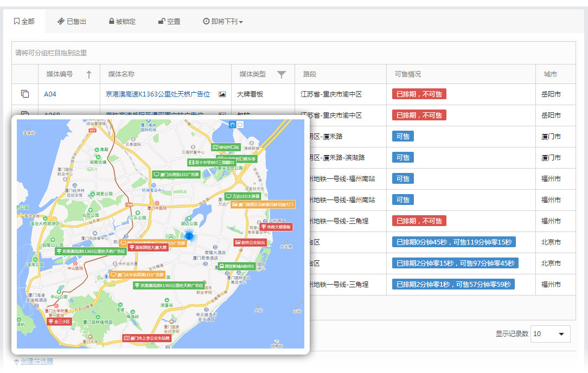Click the 厦门火车站背面LED广告屏 map marker
This screenshot has width=588, height=373.
(x=137, y=275)
